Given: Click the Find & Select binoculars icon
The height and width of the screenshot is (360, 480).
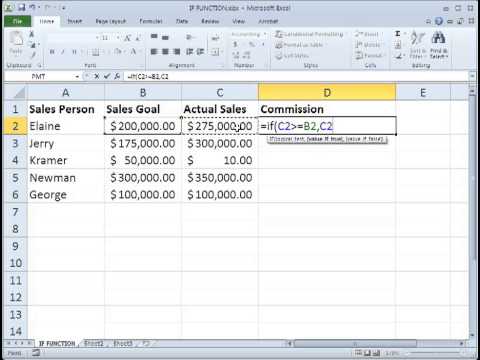Looking at the screenshot, I should pyautogui.click(x=438, y=45).
